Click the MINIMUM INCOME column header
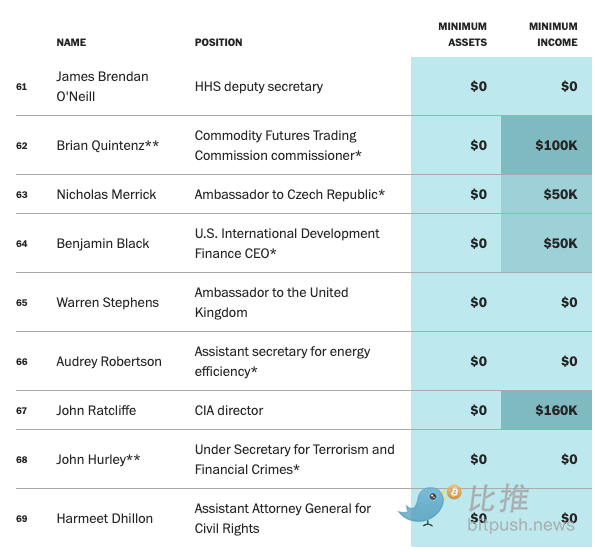Image resolution: width=595 pixels, height=552 pixels. pyautogui.click(x=553, y=34)
